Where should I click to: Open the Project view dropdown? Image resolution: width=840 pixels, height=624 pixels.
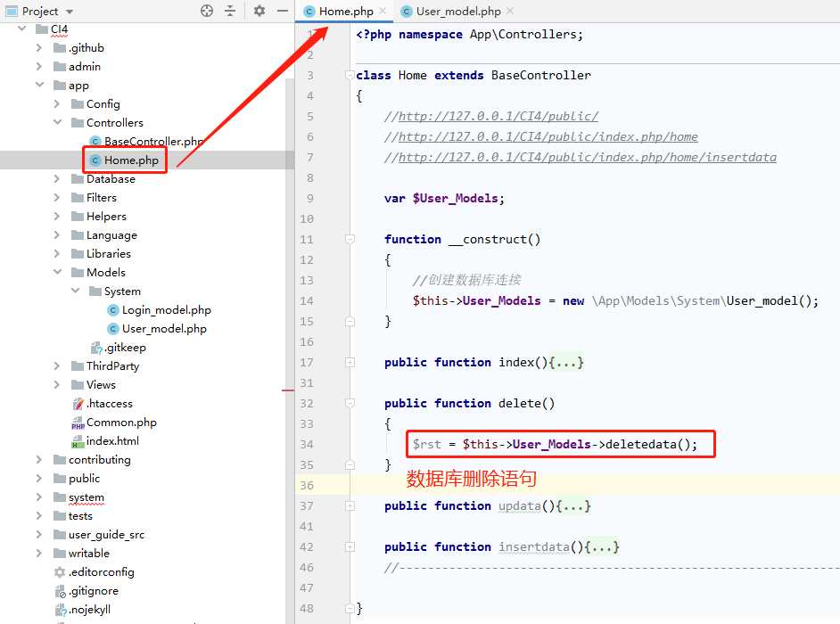coord(70,12)
